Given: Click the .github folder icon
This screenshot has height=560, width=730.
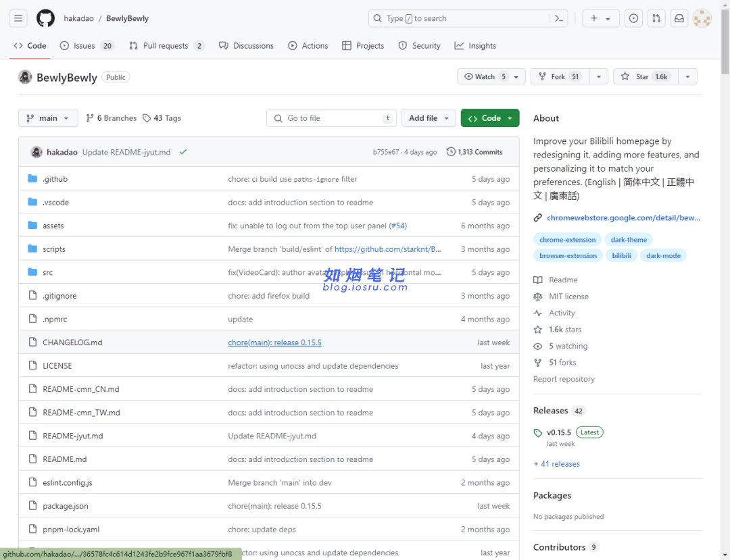Looking at the screenshot, I should [32, 178].
